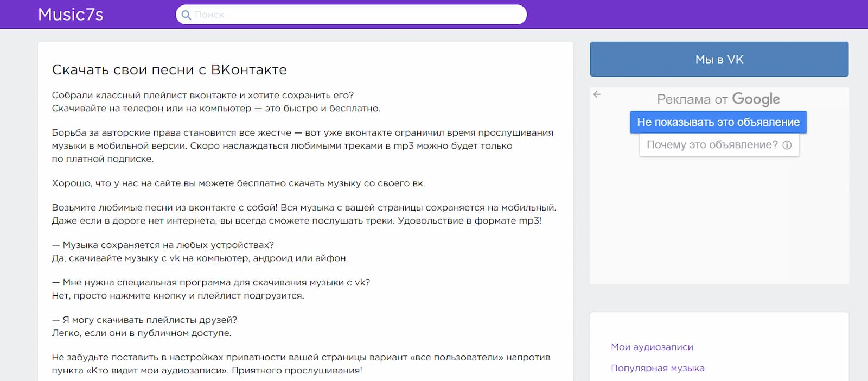The width and height of the screenshot is (868, 381).
Task: Click the Реклама от Google label
Action: tap(718, 99)
